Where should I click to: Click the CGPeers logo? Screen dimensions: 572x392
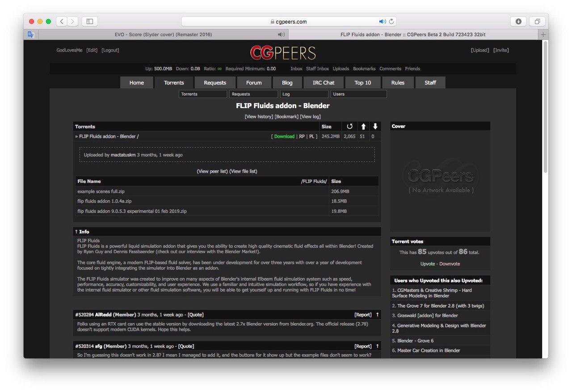click(x=283, y=53)
